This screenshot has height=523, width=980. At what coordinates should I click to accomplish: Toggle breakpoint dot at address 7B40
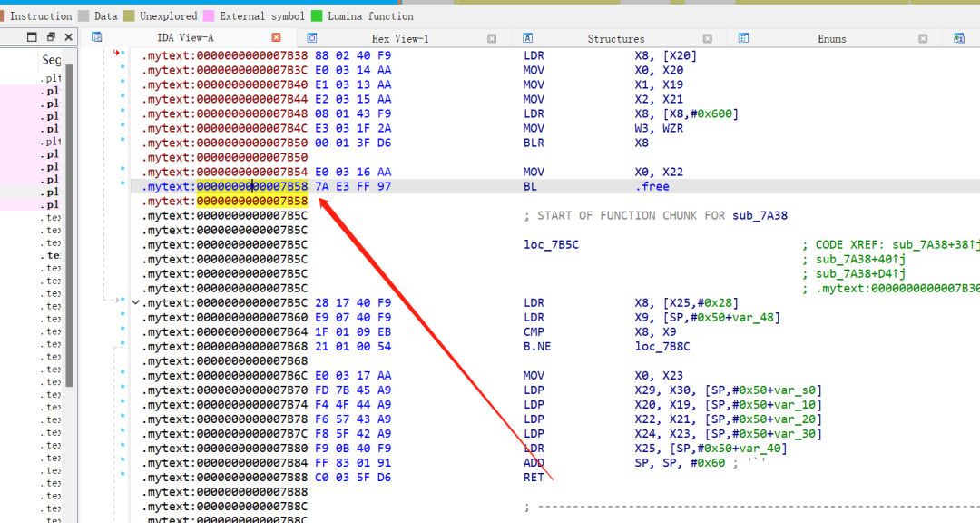point(122,81)
